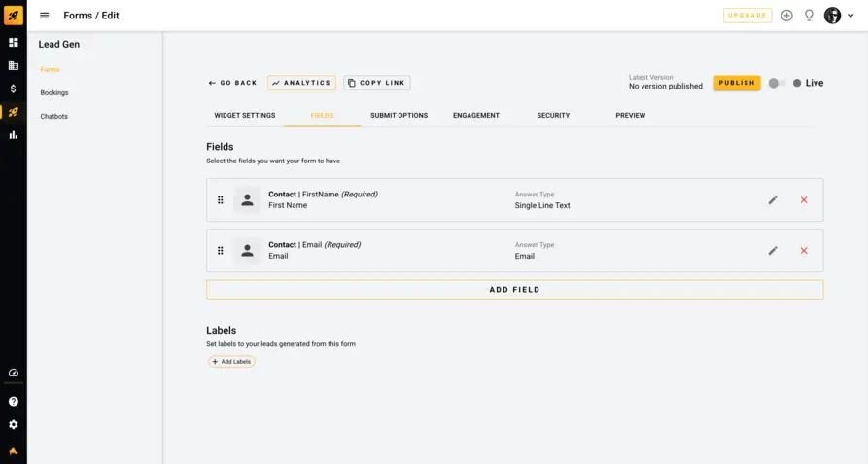Image resolution: width=868 pixels, height=464 pixels.
Task: Click the Add Labels chip
Action: pyautogui.click(x=231, y=362)
